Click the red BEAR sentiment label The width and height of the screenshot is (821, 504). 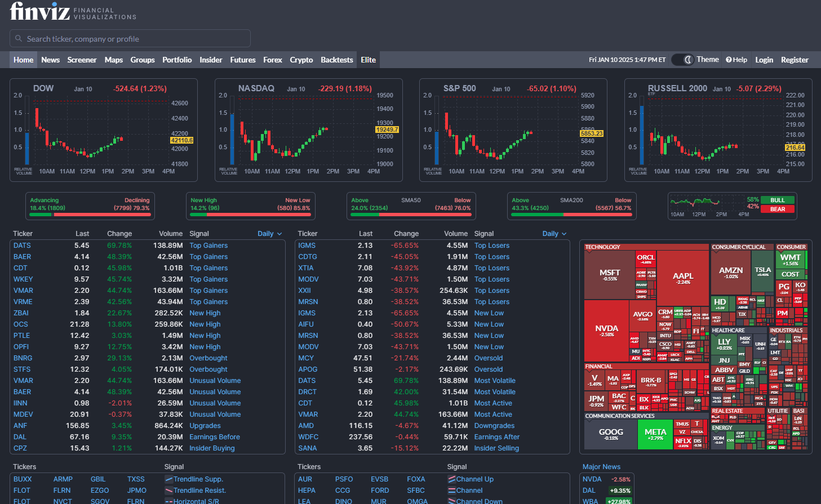click(x=778, y=209)
